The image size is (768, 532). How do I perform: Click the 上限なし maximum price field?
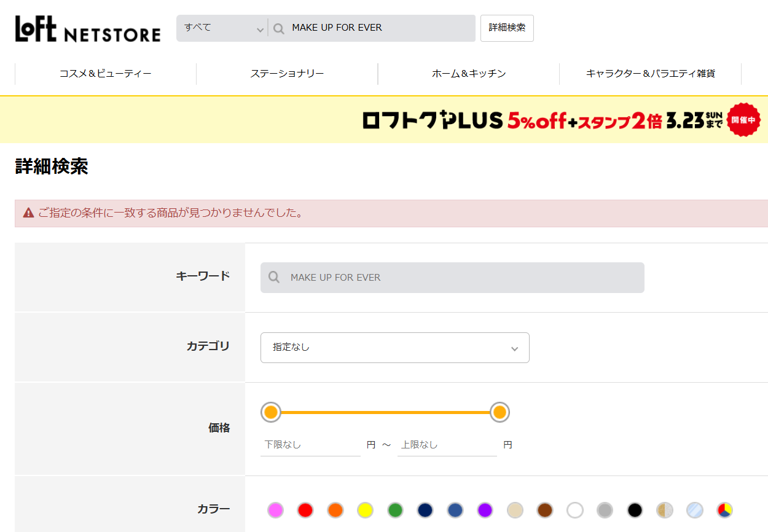tap(447, 445)
